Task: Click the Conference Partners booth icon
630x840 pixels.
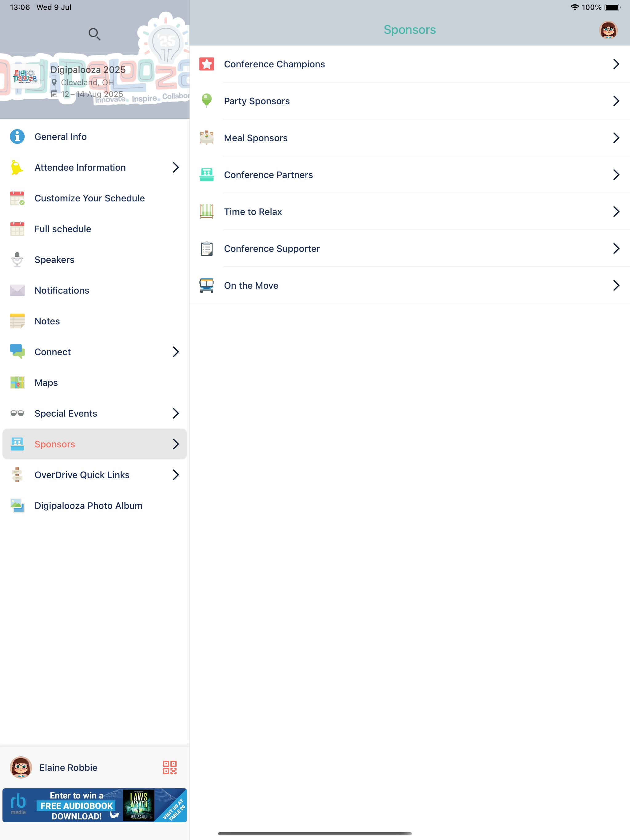Action: click(207, 175)
